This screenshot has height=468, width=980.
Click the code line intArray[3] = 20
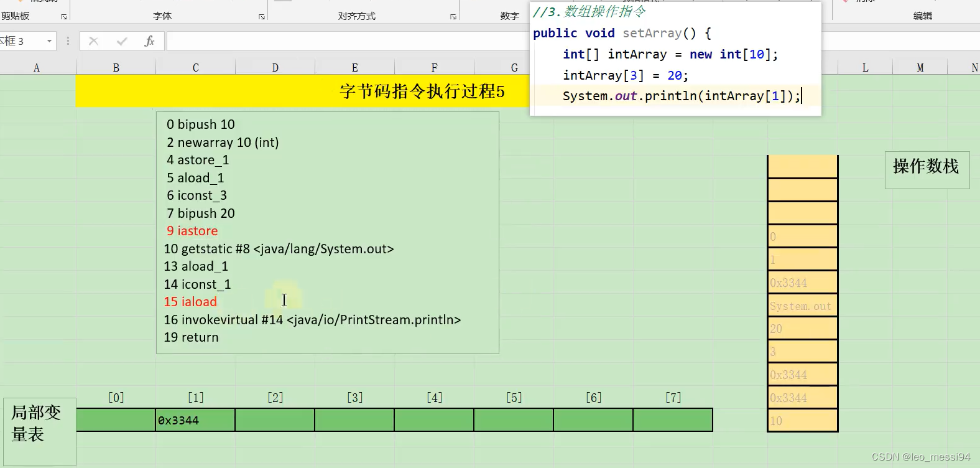[x=626, y=75]
